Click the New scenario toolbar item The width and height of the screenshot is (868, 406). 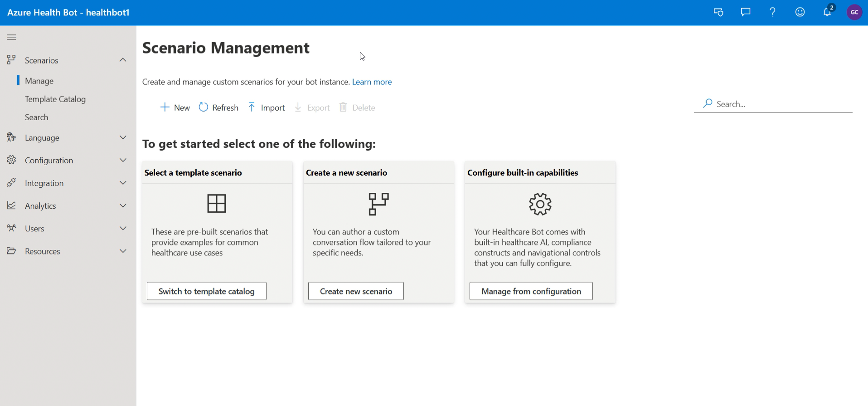[175, 108]
